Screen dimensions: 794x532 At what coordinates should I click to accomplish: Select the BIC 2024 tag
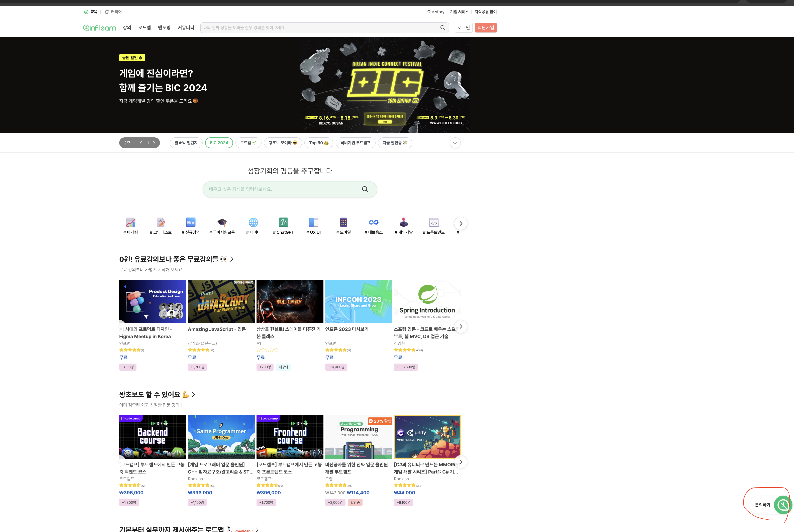tap(219, 143)
